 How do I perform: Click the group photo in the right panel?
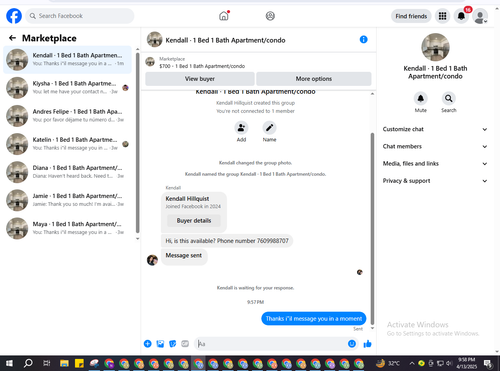pos(435,47)
